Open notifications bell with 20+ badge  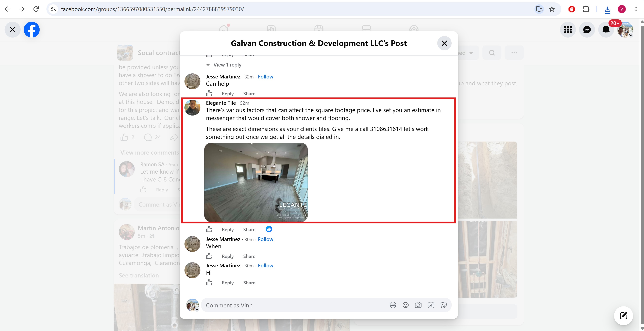point(606,29)
